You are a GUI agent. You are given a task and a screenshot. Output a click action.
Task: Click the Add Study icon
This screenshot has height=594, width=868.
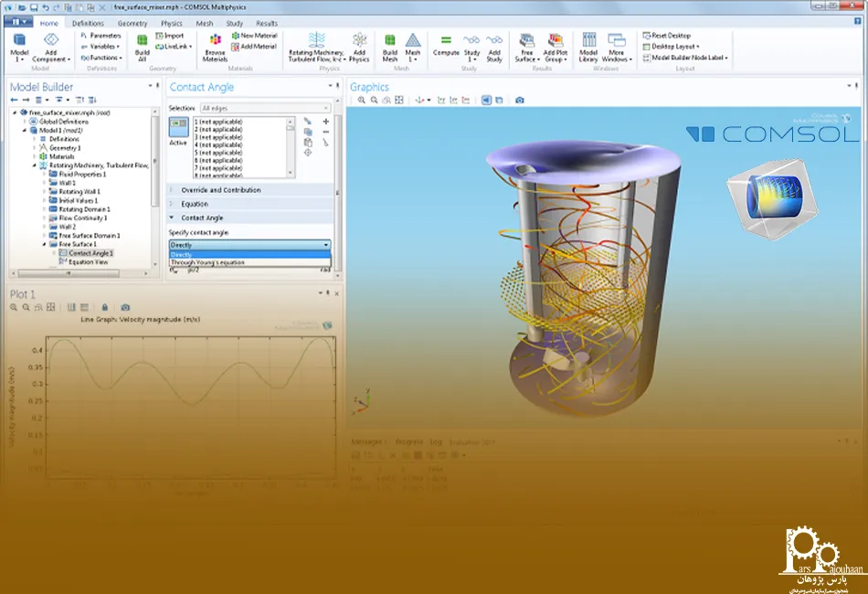pyautogui.click(x=494, y=46)
